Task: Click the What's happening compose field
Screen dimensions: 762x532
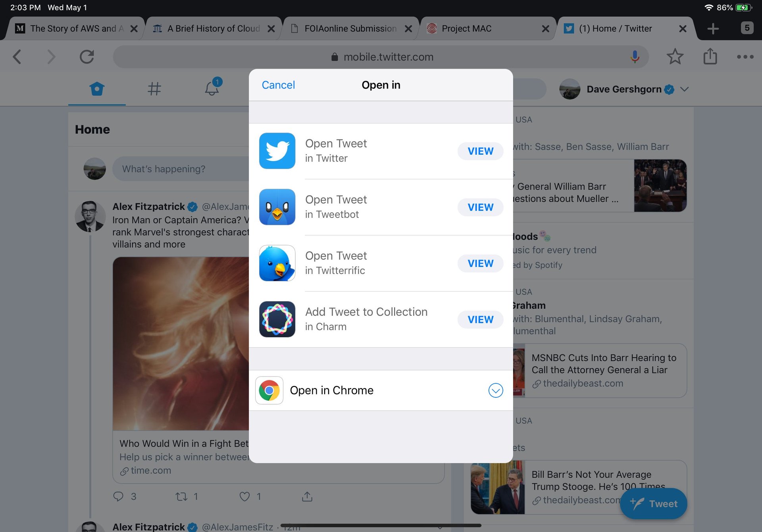Action: [181, 169]
